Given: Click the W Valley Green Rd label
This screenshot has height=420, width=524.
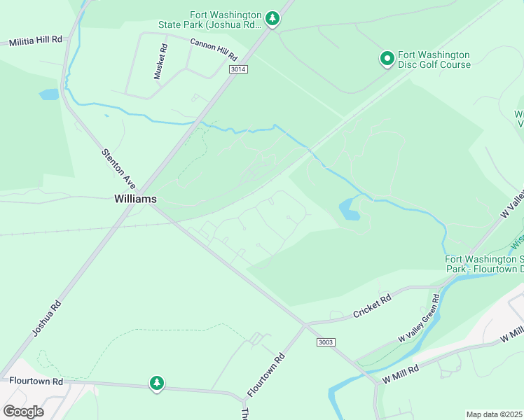Looking at the screenshot, I should point(419,318).
